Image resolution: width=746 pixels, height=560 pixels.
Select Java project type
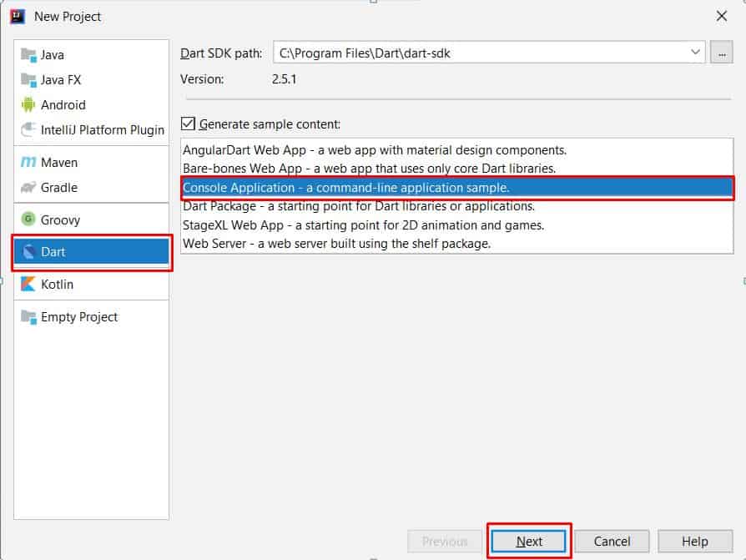tap(91, 55)
